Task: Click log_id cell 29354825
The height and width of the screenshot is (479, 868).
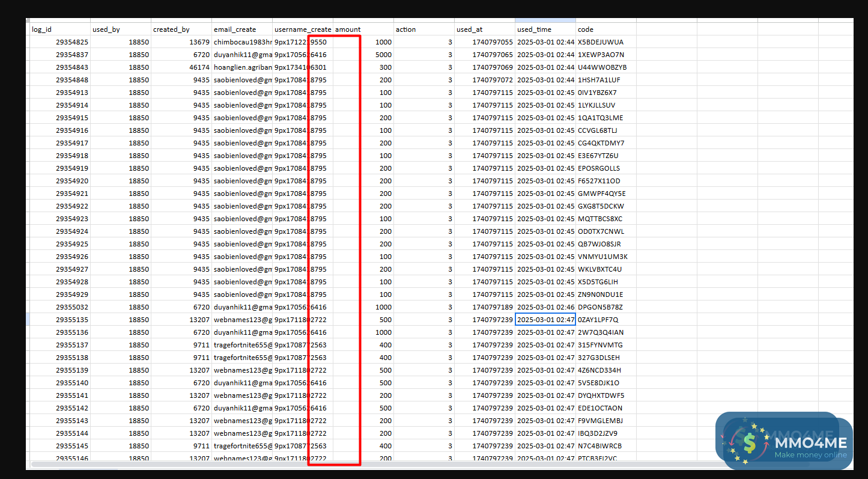Action: tap(60, 42)
